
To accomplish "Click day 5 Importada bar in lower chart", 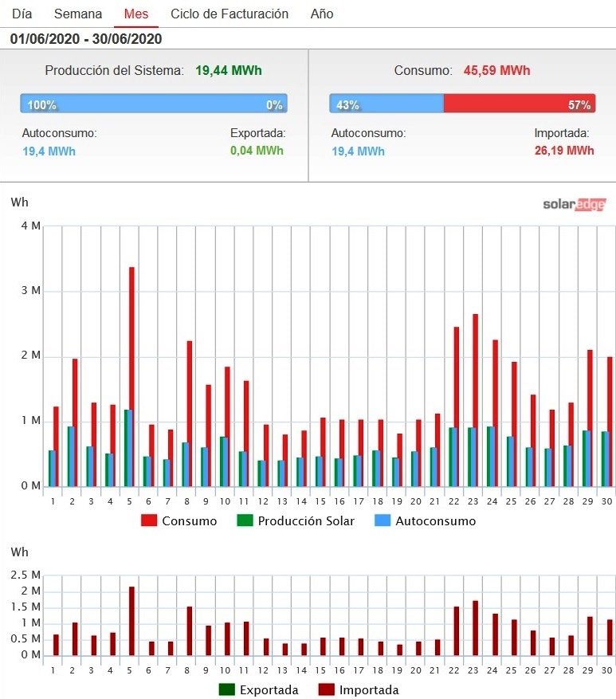I will pyautogui.click(x=131, y=621).
